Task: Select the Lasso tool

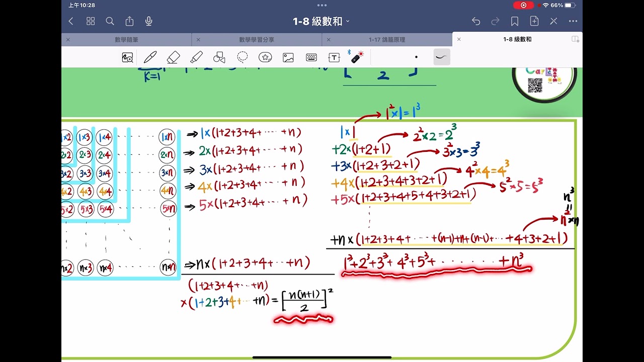Action: point(243,57)
